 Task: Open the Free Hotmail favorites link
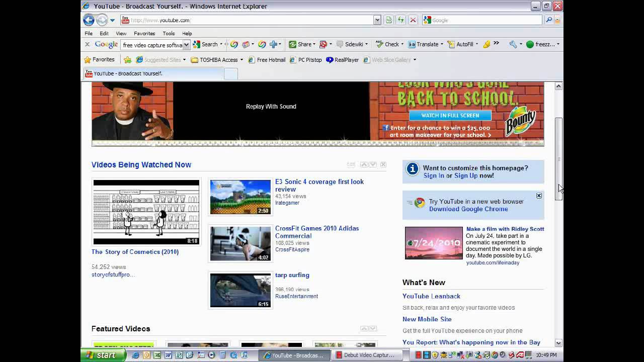pyautogui.click(x=266, y=59)
